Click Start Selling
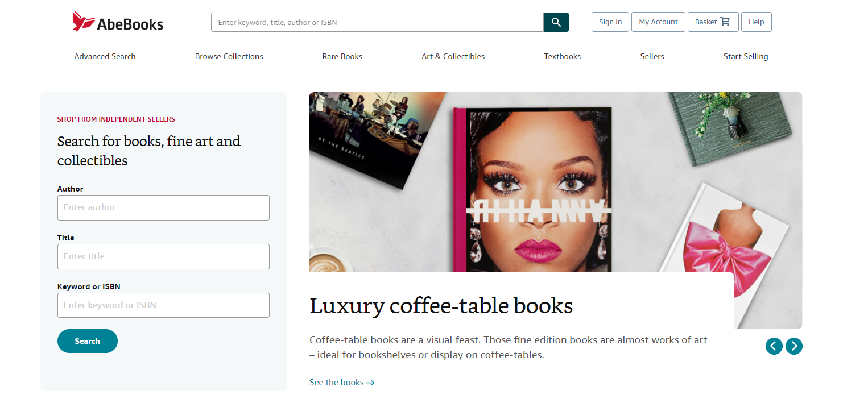The height and width of the screenshot is (407, 868). (746, 56)
